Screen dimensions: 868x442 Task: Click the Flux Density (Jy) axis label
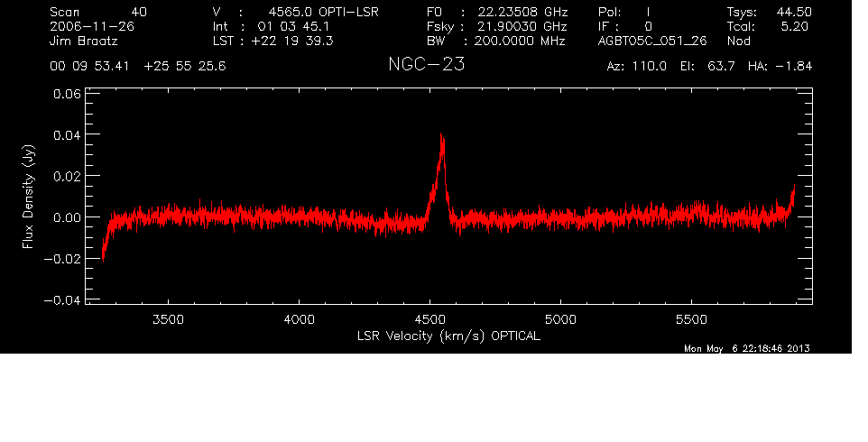coord(29,197)
